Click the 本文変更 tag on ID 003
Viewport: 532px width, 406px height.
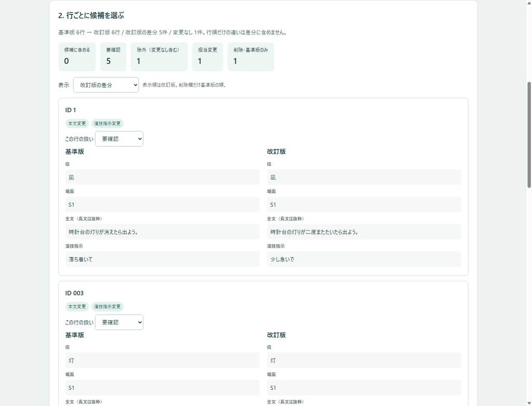(x=77, y=307)
